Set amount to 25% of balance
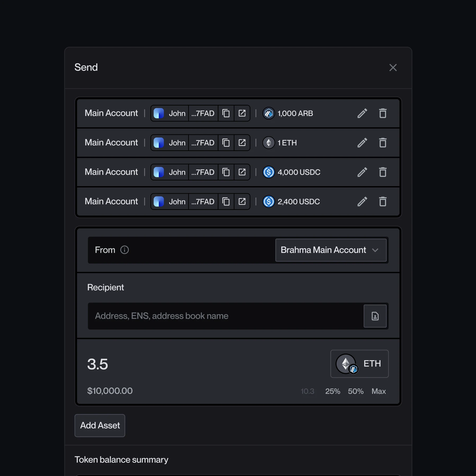The image size is (476, 476). (x=332, y=391)
